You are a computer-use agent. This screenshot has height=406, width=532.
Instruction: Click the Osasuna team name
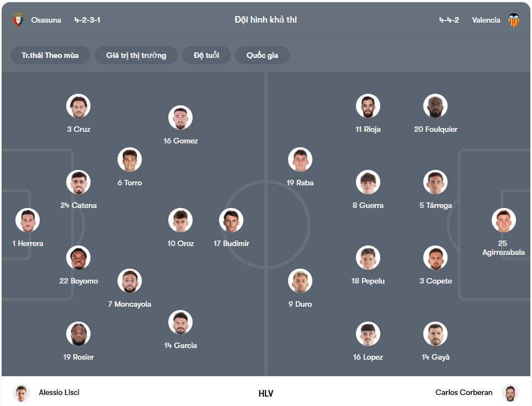pos(46,20)
